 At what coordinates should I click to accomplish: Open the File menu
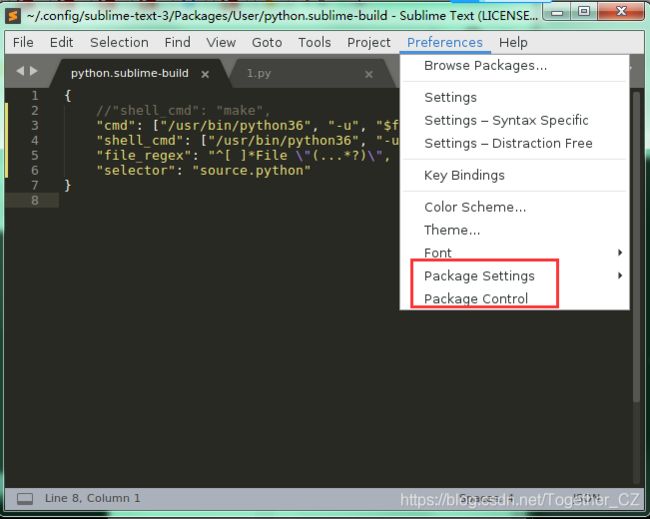(x=23, y=43)
